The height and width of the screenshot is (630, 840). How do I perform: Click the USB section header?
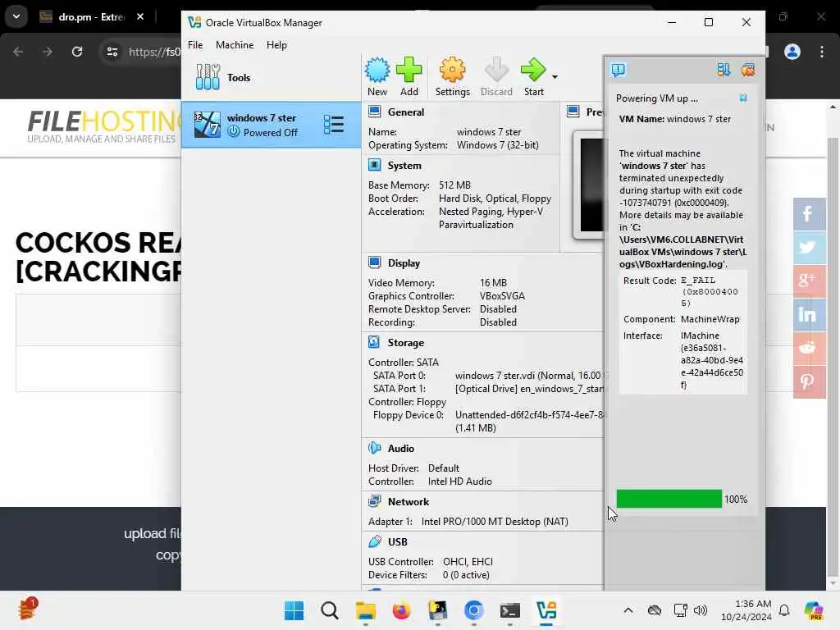[x=398, y=542]
